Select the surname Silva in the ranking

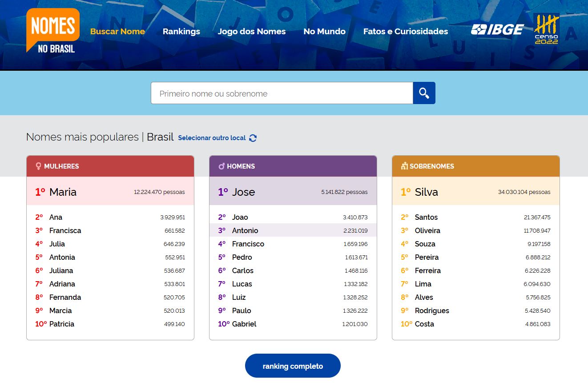click(426, 192)
